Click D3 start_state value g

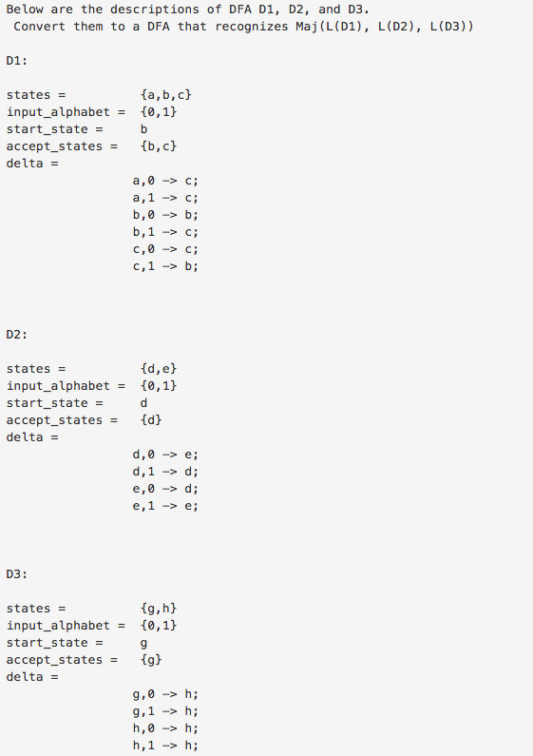[143, 643]
